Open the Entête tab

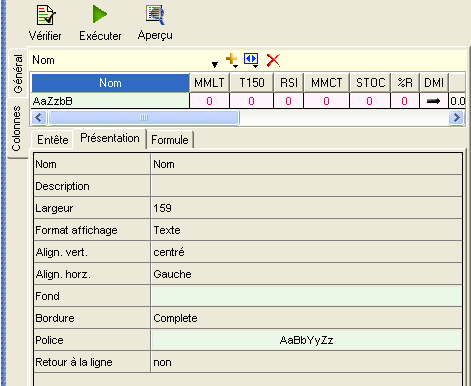pyautogui.click(x=53, y=140)
